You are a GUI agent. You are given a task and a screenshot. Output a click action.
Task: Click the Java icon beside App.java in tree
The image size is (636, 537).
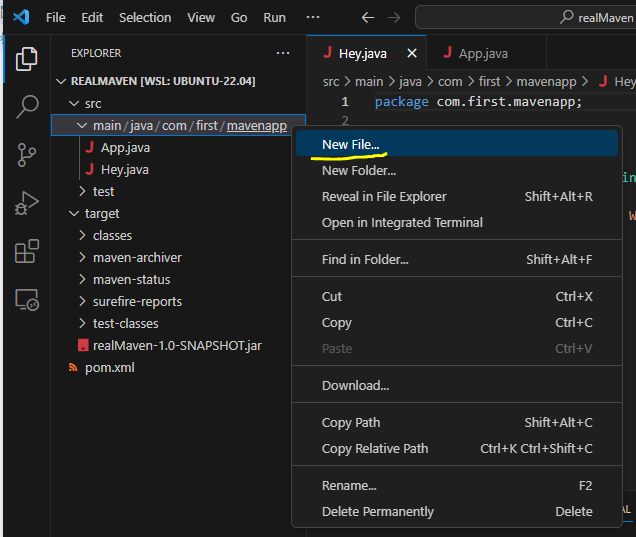point(90,148)
